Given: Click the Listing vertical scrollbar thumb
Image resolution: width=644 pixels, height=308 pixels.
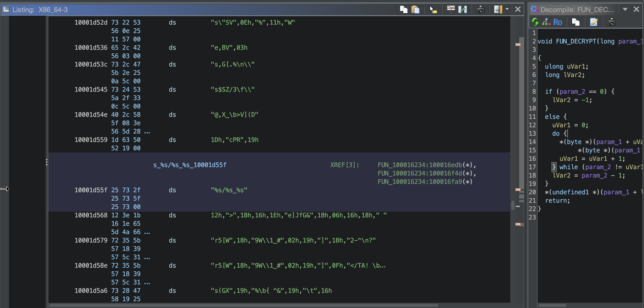Looking at the screenshot, I should pyautogui.click(x=513, y=205).
